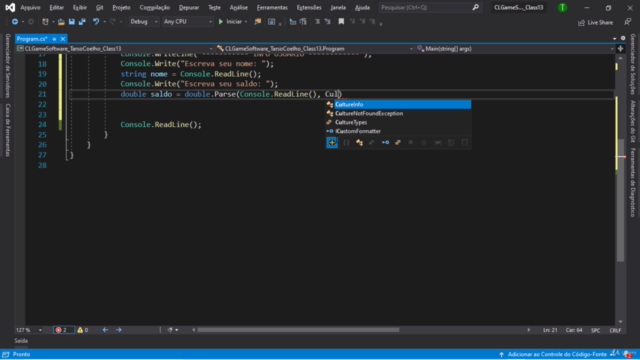Click the next issue right arrow

pos(119,330)
